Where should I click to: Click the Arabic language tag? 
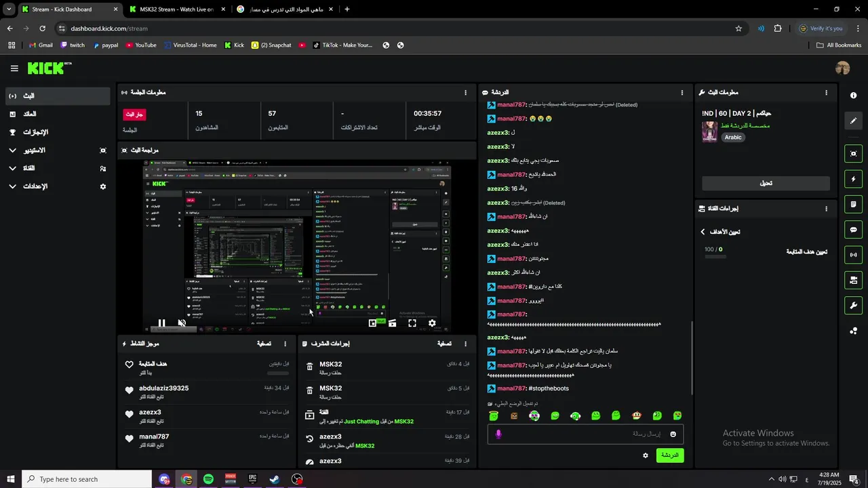pyautogui.click(x=733, y=137)
